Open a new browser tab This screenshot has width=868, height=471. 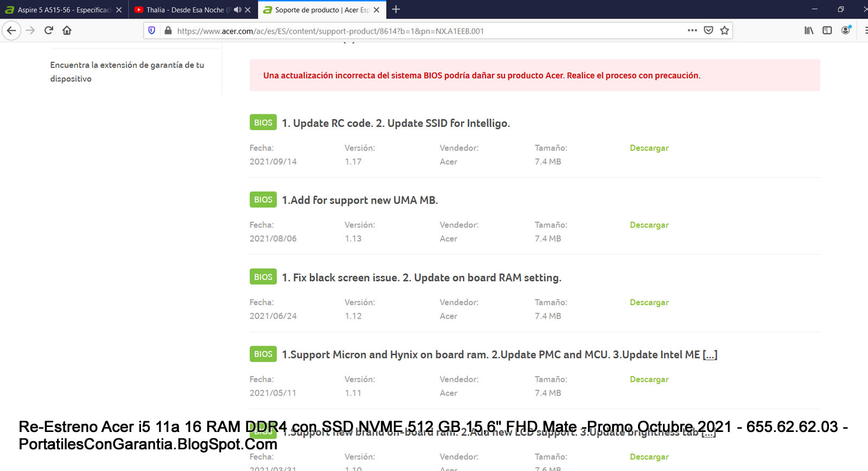click(x=396, y=9)
